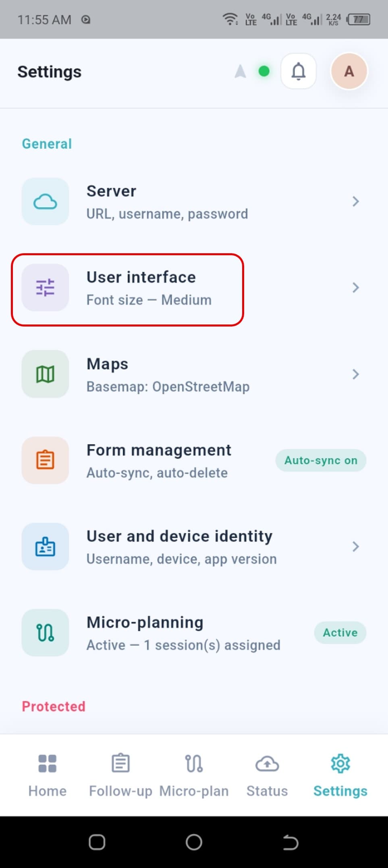Tap 'URL, username, password' subtitle
Viewport: 388px width, 868px height.
pos(167,214)
